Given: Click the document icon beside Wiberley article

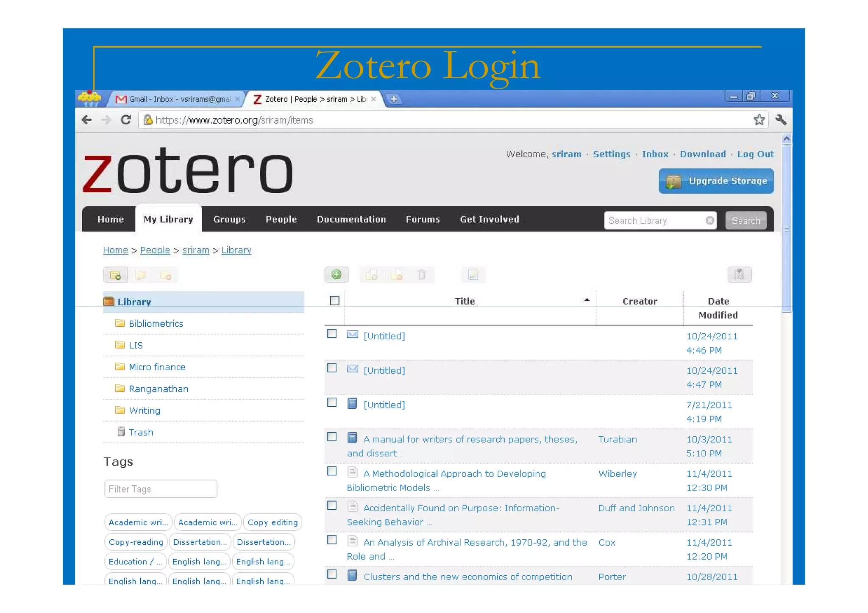Looking at the screenshot, I should click(352, 472).
